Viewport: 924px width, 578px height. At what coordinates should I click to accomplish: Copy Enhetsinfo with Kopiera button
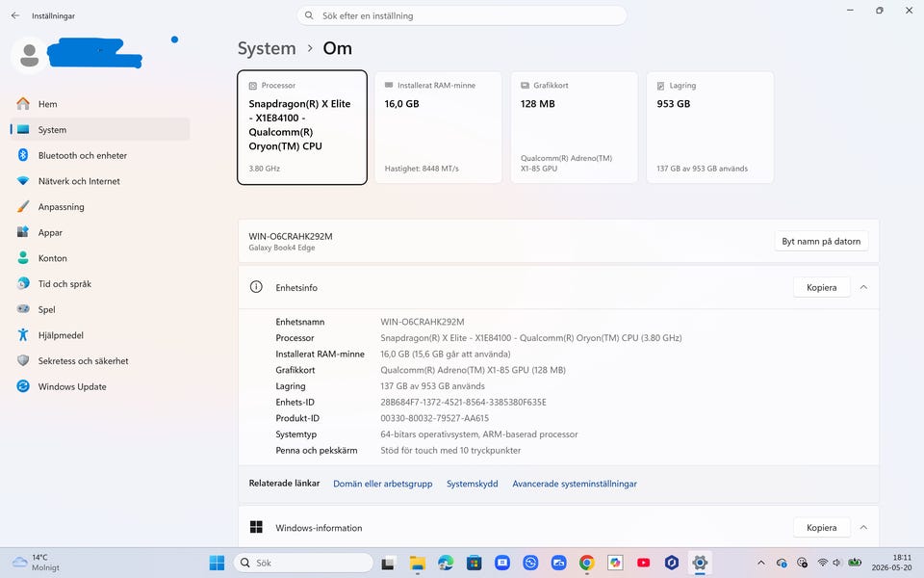821,287
